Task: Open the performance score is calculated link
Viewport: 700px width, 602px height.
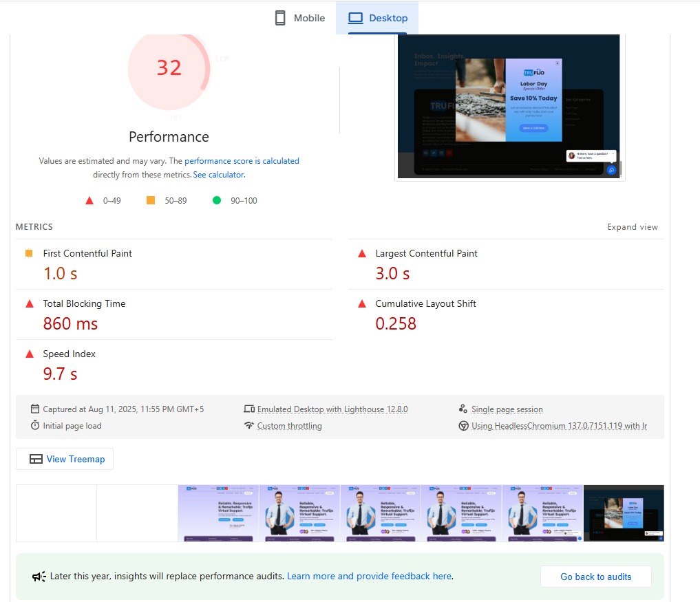Action: pos(242,161)
